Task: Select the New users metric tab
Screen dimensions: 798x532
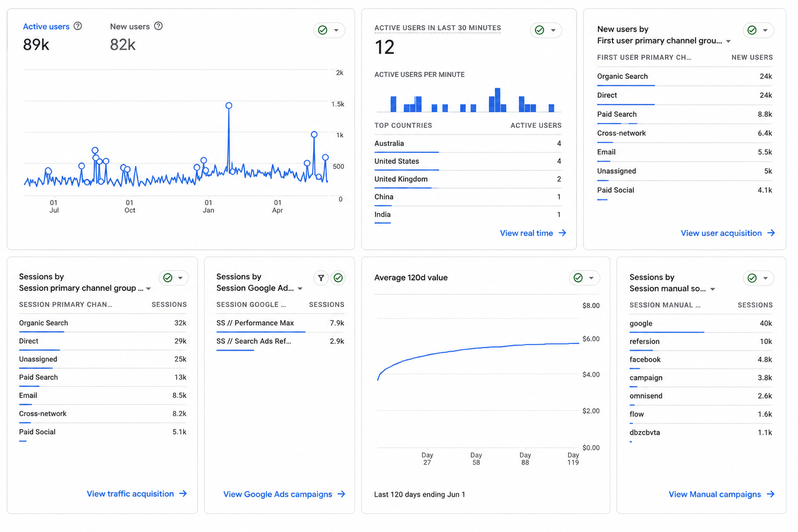Action: (130, 26)
